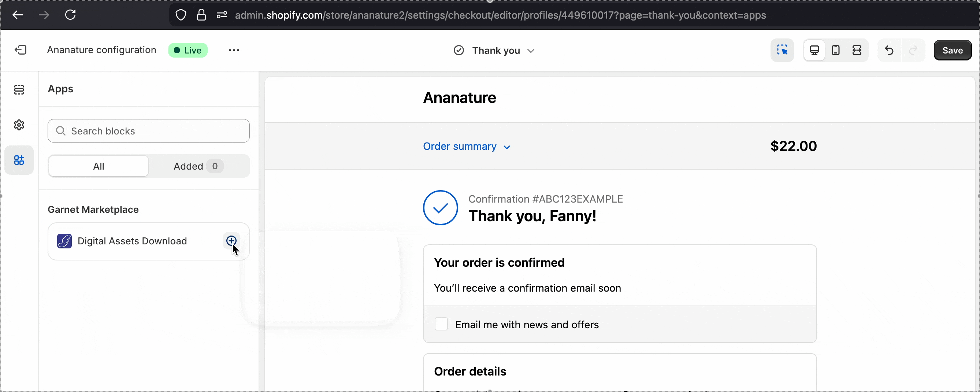Click the Search blocks input field
The width and height of the screenshot is (980, 392).
148,130
